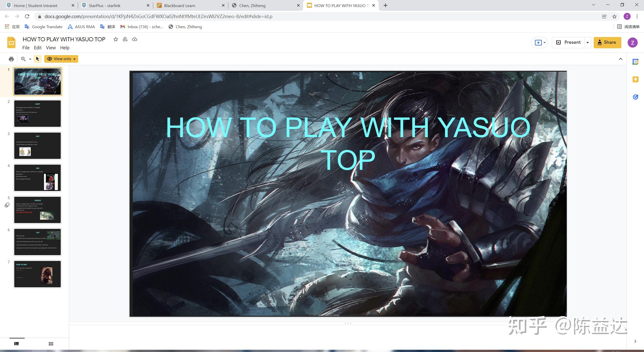Expand the Present options arrow

(x=588, y=43)
